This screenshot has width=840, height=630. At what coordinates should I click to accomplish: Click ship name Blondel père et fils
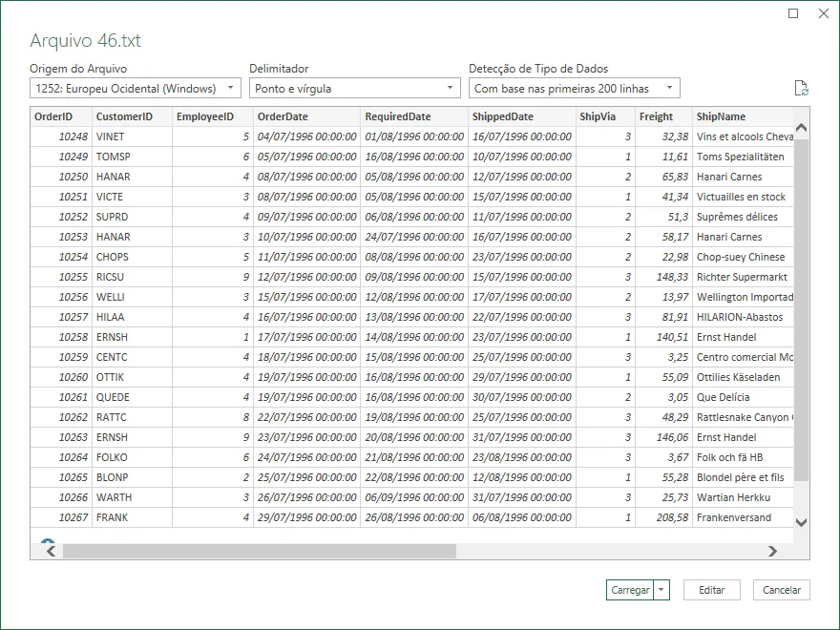pos(741,477)
